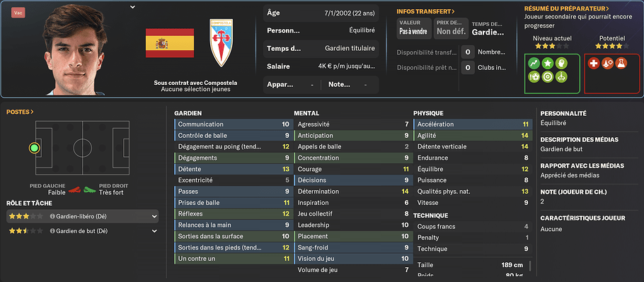Click the green goalkeeper position dot on pitch
The width and height of the screenshot is (644, 282).
coord(35,148)
